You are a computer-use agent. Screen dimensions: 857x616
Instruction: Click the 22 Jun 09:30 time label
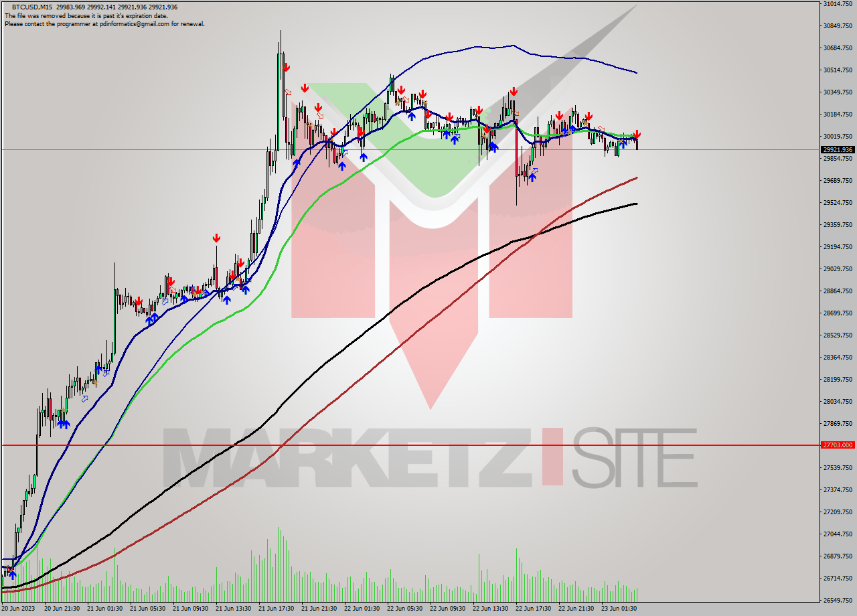[447, 609]
